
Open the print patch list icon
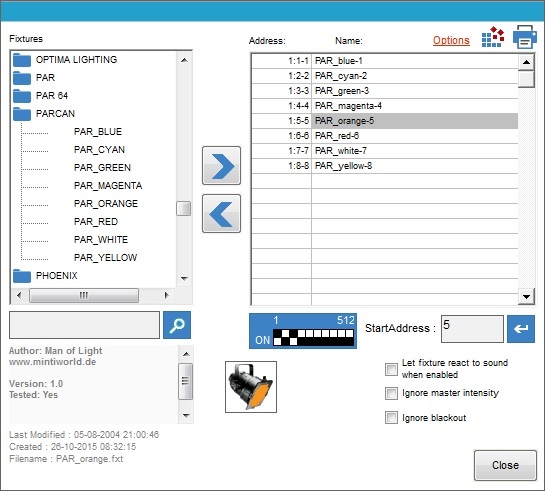coord(524,37)
